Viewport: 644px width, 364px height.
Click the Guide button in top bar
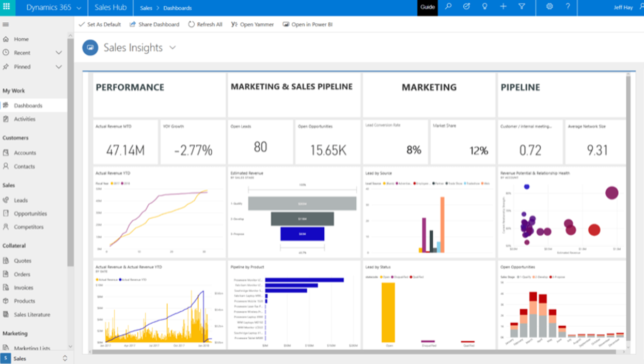428,7
